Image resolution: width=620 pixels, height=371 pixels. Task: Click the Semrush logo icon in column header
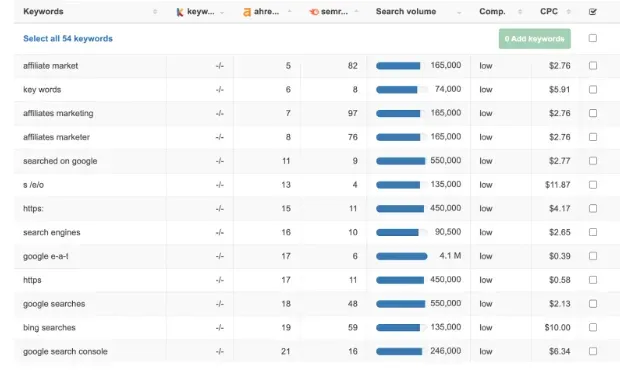(314, 12)
